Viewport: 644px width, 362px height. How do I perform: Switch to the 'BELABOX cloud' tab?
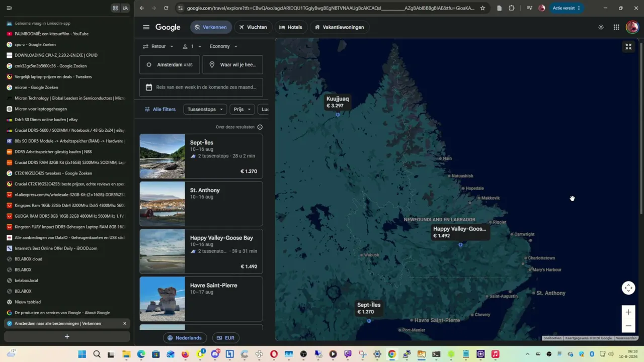pyautogui.click(x=67, y=259)
